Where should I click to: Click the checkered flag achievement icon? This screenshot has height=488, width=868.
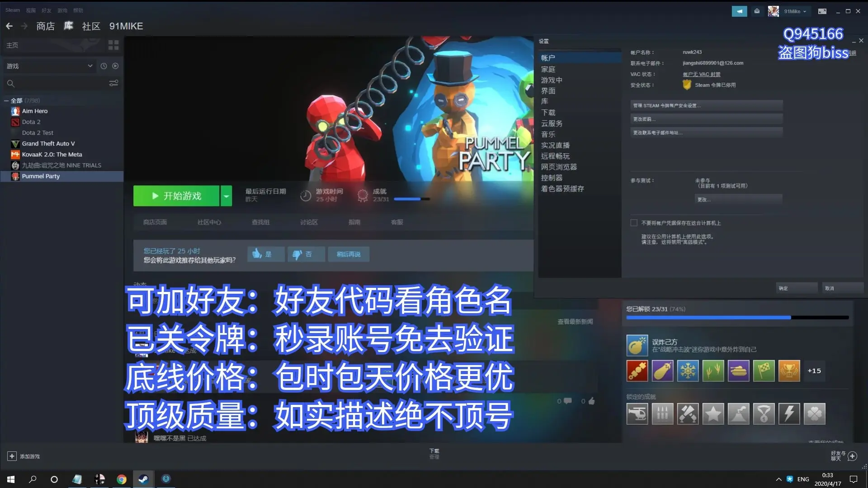click(764, 371)
